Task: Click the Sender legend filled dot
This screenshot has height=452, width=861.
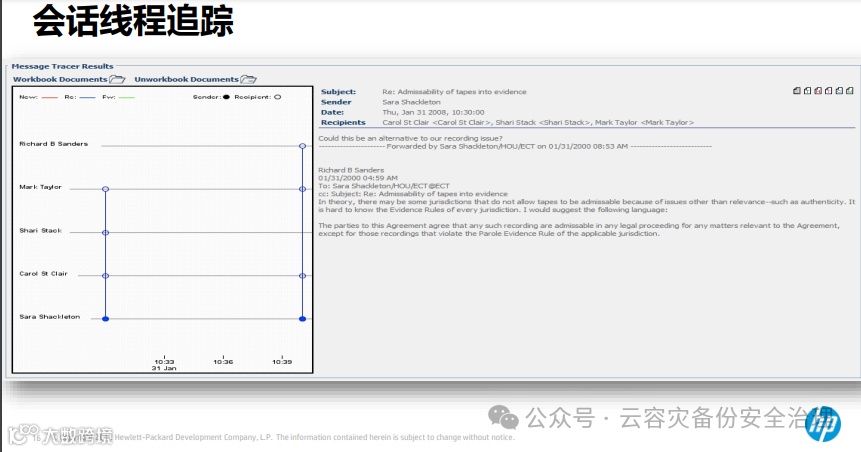Action: coord(226,97)
